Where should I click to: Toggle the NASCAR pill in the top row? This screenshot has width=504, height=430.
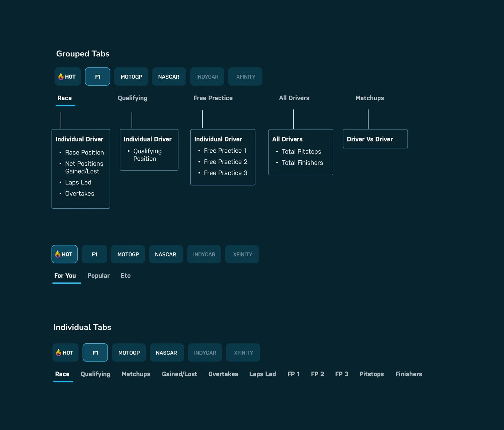[x=169, y=76]
